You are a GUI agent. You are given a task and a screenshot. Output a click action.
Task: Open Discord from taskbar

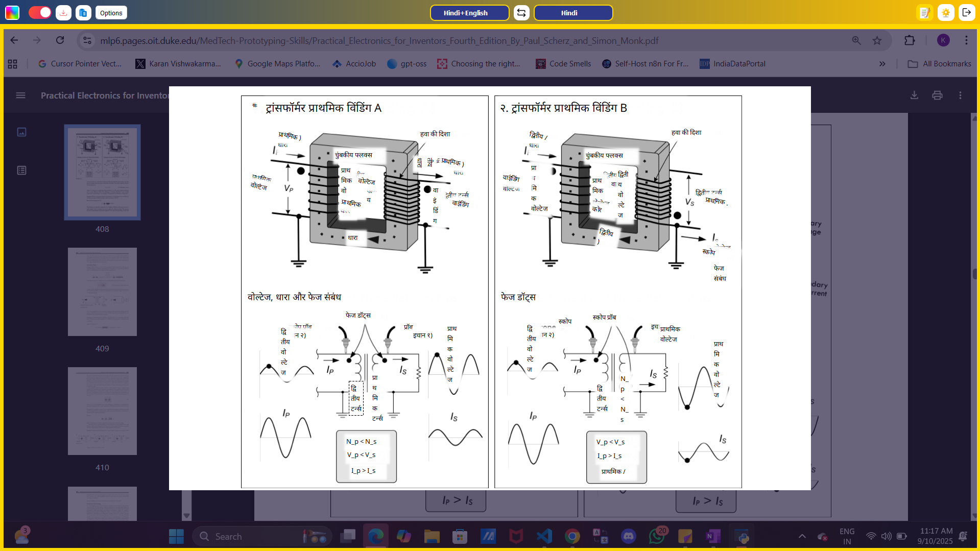point(629,536)
